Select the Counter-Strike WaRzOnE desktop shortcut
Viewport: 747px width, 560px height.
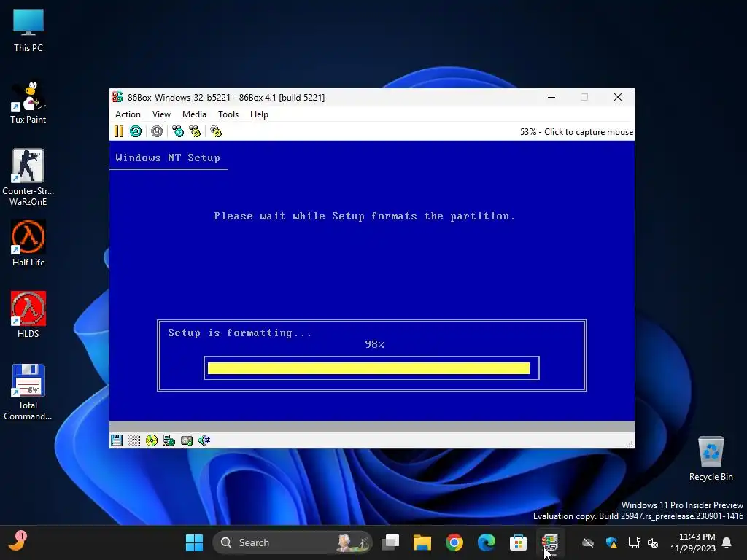pyautogui.click(x=28, y=177)
